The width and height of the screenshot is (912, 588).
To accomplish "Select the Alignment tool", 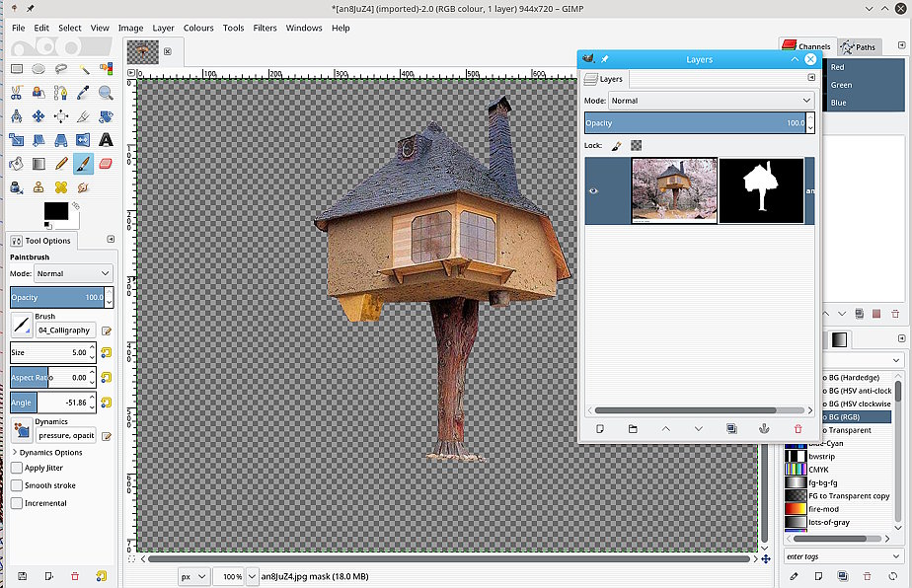I will 61,116.
